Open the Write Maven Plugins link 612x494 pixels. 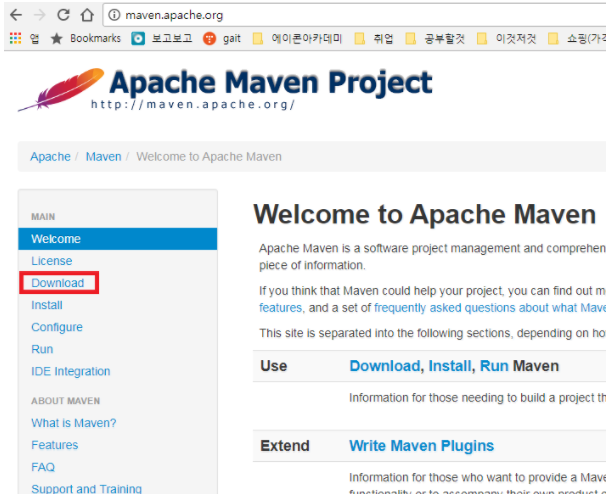click(x=422, y=446)
